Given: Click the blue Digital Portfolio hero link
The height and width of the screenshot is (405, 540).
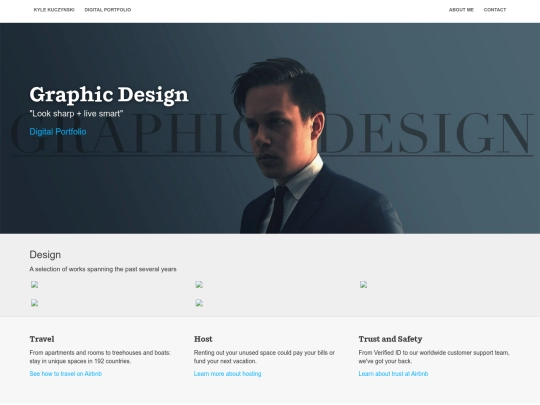Looking at the screenshot, I should (x=58, y=132).
